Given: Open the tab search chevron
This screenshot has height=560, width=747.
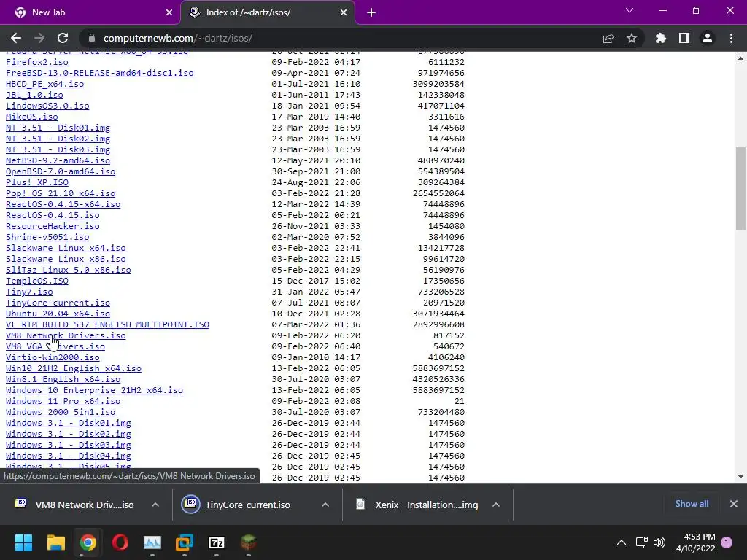Looking at the screenshot, I should click(x=630, y=10).
